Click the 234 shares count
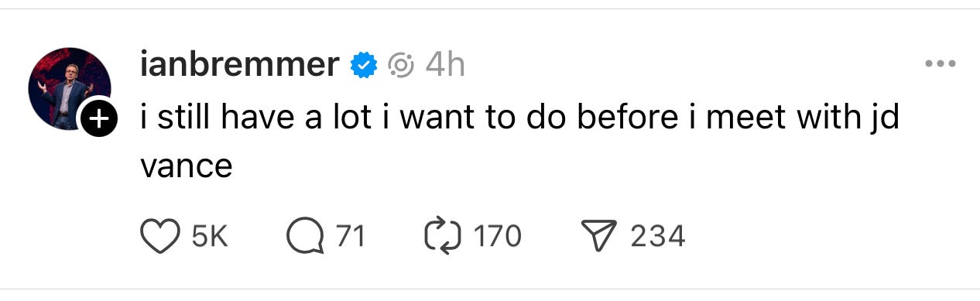 (658, 236)
